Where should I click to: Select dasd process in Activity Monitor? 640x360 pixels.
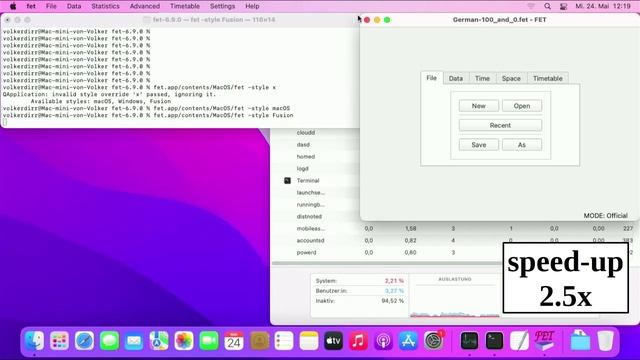pos(315,144)
